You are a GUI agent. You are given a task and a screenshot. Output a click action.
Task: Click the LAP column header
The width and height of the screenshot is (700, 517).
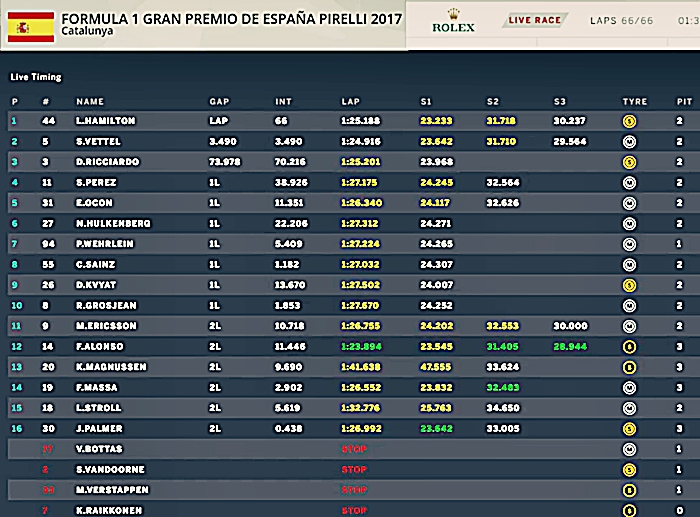coord(350,102)
